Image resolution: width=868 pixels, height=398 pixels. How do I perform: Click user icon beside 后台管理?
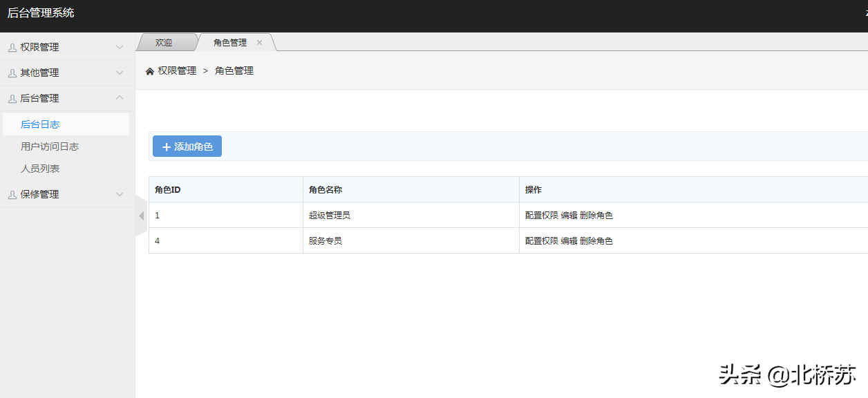[12, 99]
